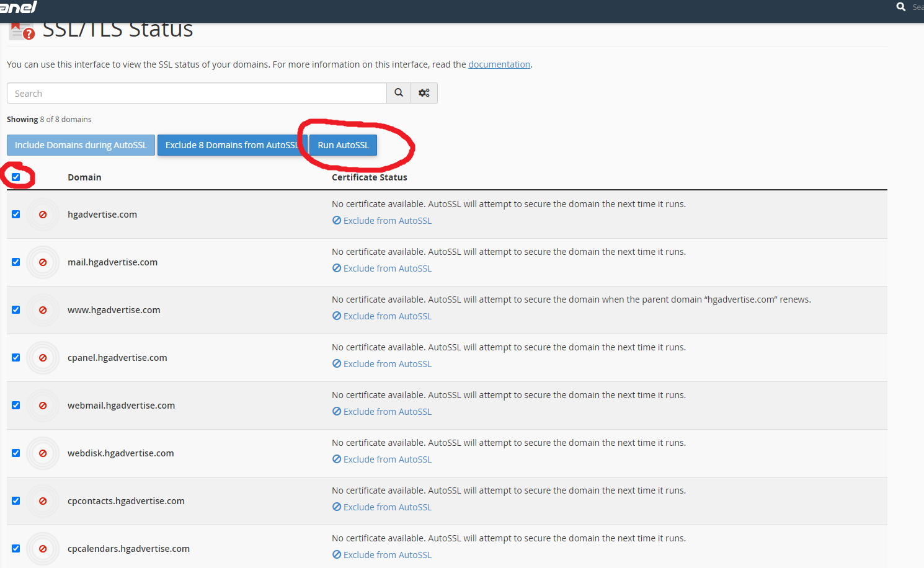The width and height of the screenshot is (924, 568).
Task: Click the Domain column header
Action: (x=84, y=177)
